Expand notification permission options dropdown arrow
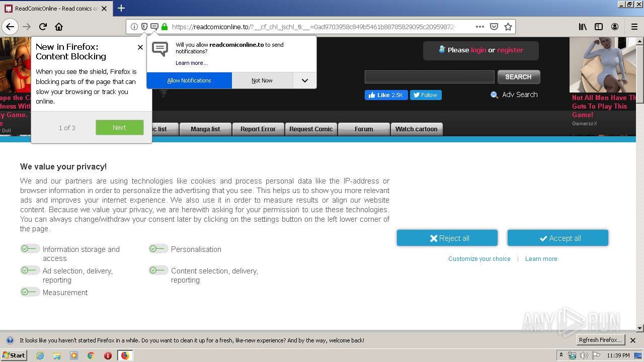This screenshot has height=362, width=644. [x=304, y=80]
